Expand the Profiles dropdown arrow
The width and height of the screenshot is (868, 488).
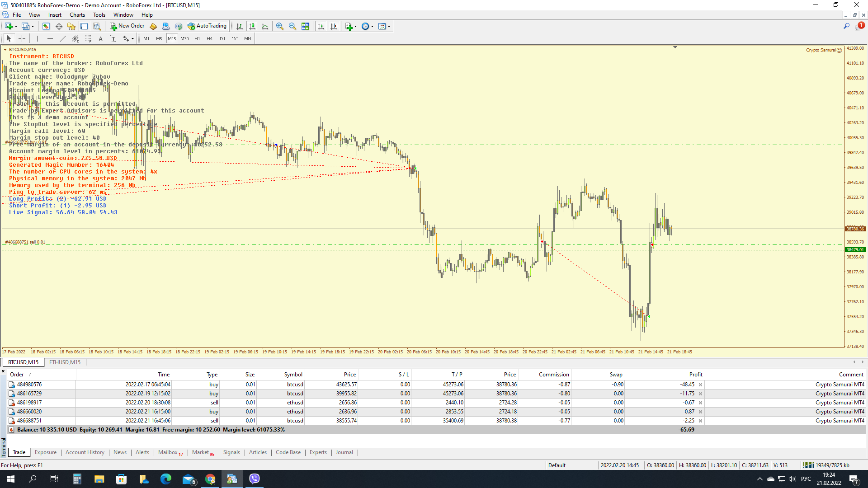pos(33,26)
